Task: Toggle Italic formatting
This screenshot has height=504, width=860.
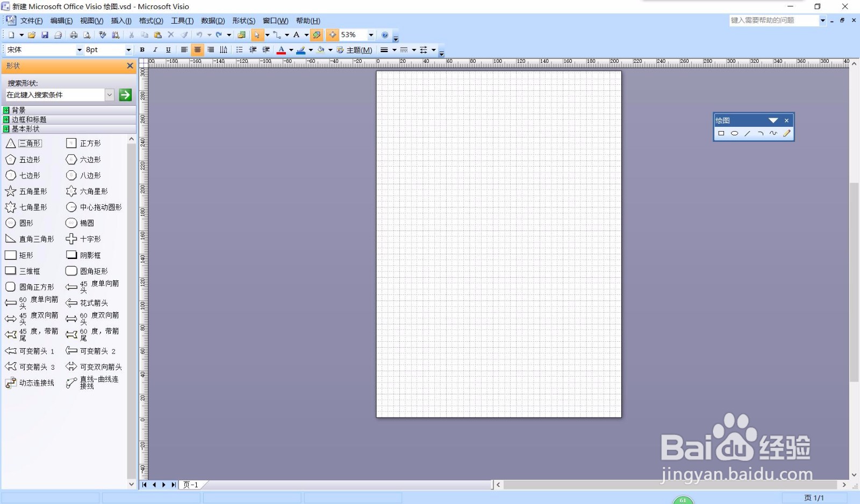Action: 155,50
